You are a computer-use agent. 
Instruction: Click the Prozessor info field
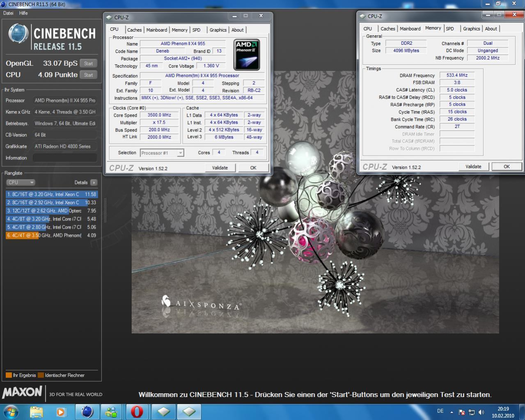[x=65, y=100]
